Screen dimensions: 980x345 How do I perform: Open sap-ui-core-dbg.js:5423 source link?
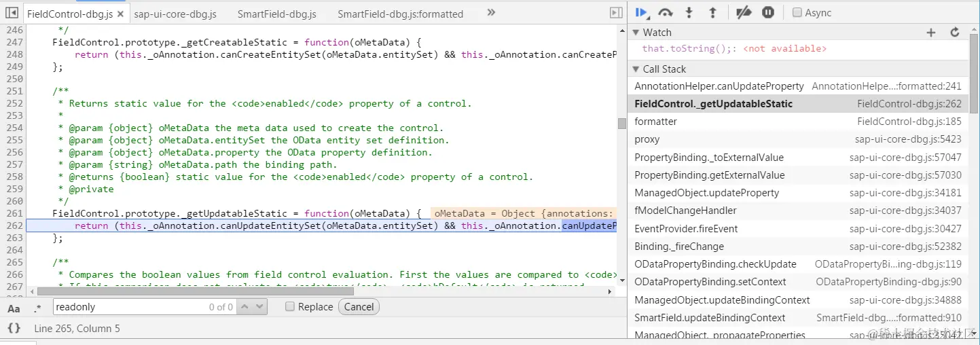tap(908, 139)
